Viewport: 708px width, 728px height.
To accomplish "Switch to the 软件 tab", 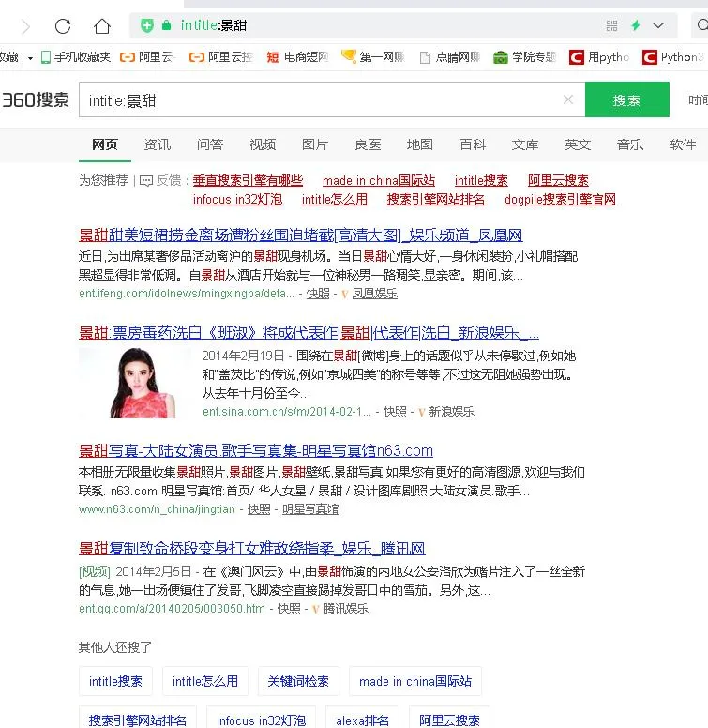I will (x=683, y=144).
